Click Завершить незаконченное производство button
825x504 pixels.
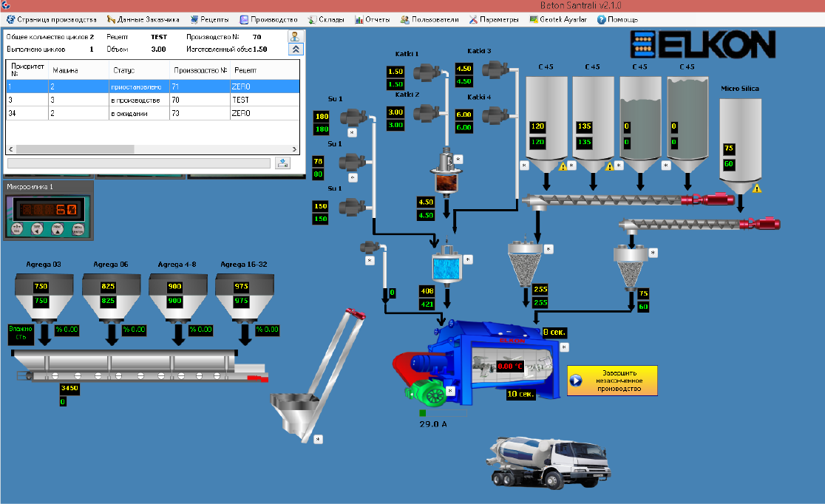tap(612, 381)
